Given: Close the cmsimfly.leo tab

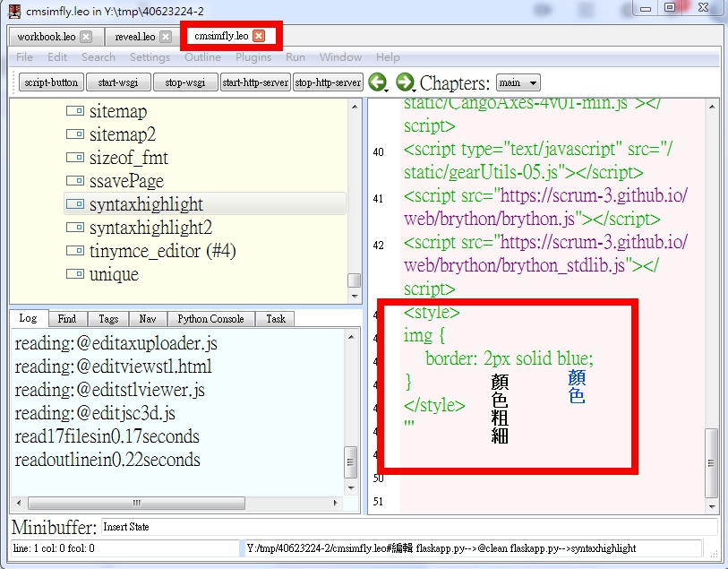Looking at the screenshot, I should click(x=259, y=37).
